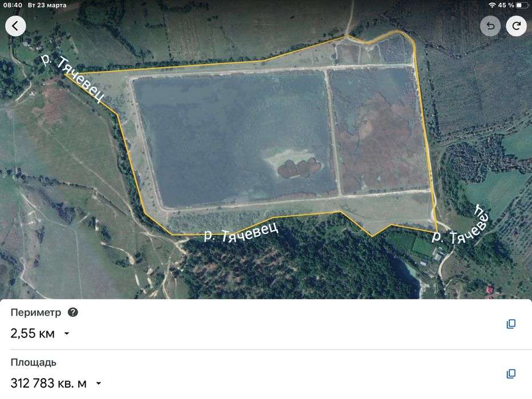Tap the bottom-right р. Тячевец river label
The height and width of the screenshot is (399, 532).
click(x=461, y=226)
